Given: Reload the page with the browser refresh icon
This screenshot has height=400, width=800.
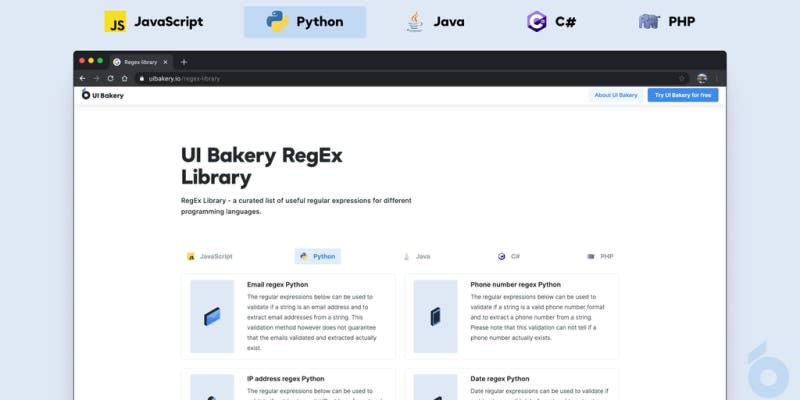Looking at the screenshot, I should pos(110,78).
